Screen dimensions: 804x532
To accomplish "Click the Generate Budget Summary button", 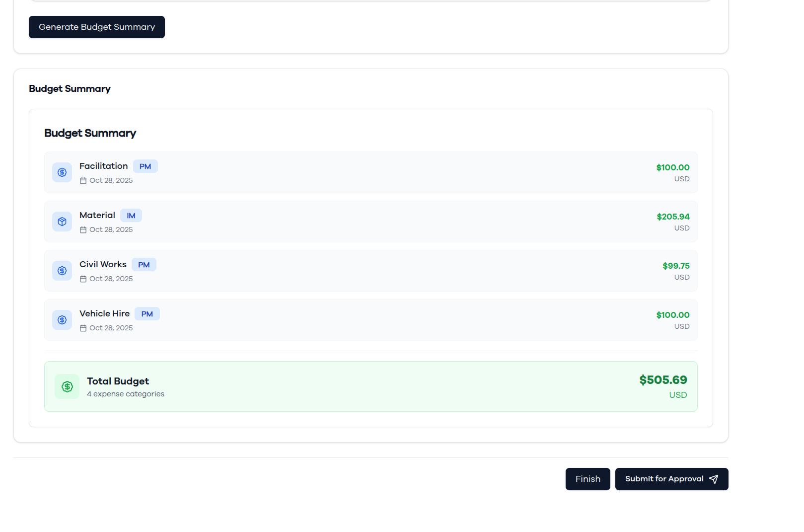I will click(97, 27).
